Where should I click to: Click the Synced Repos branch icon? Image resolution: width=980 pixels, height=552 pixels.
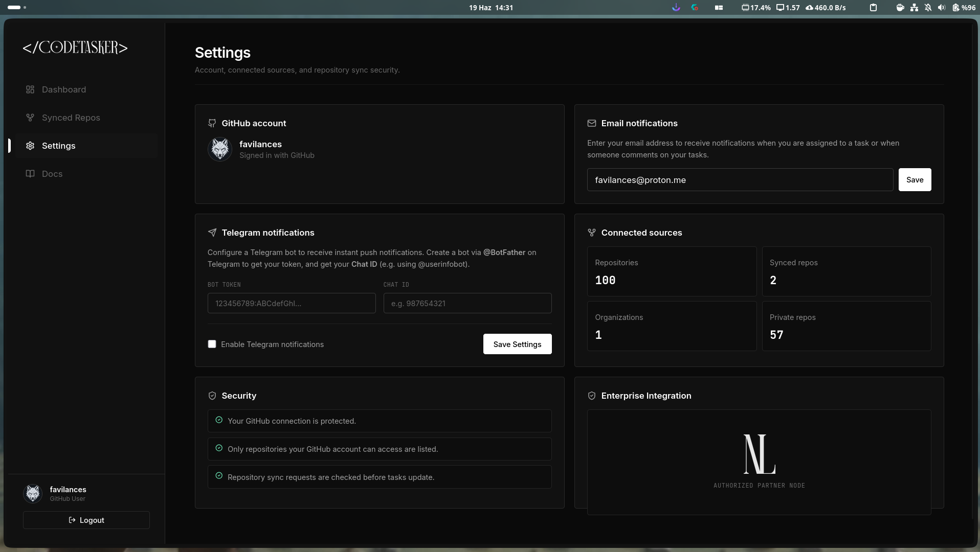[30, 118]
